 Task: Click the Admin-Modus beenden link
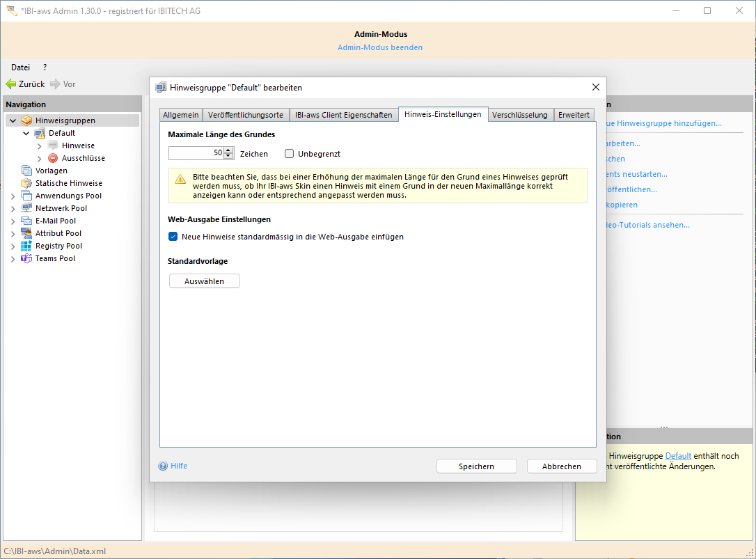380,47
